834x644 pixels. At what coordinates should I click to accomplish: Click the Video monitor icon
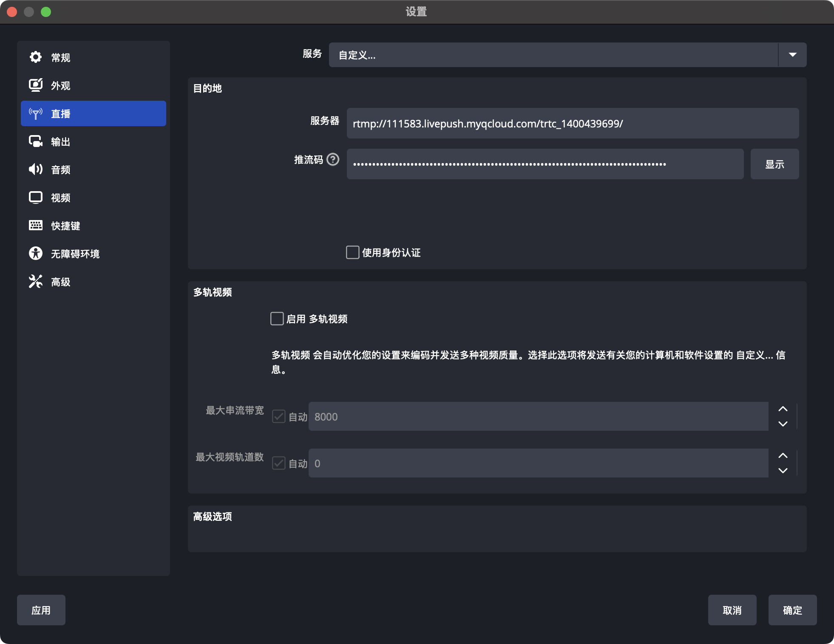click(x=36, y=197)
